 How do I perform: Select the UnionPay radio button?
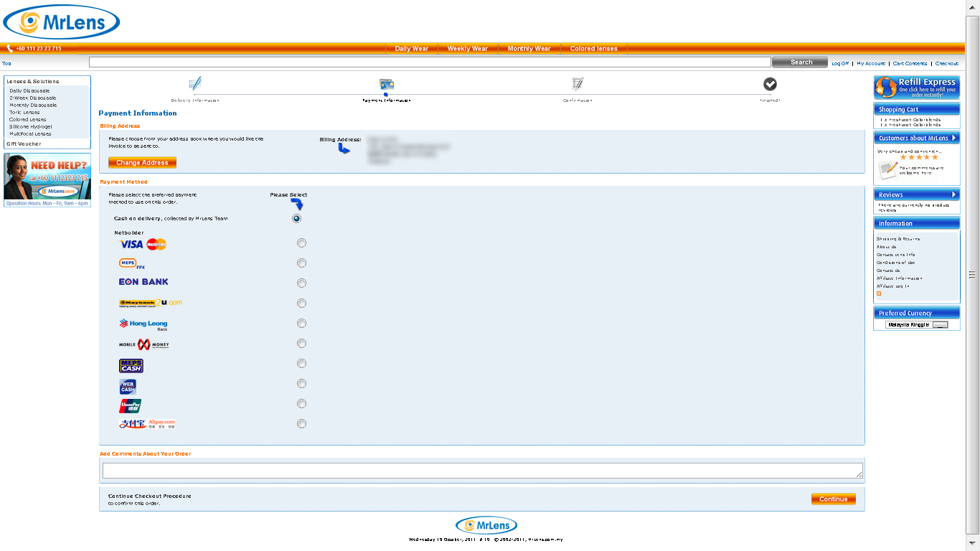point(301,404)
